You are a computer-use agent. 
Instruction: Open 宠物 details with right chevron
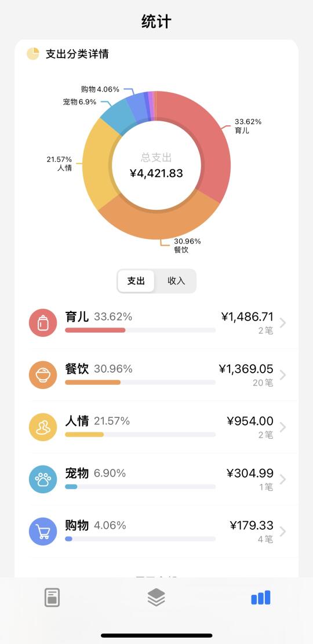tap(283, 479)
